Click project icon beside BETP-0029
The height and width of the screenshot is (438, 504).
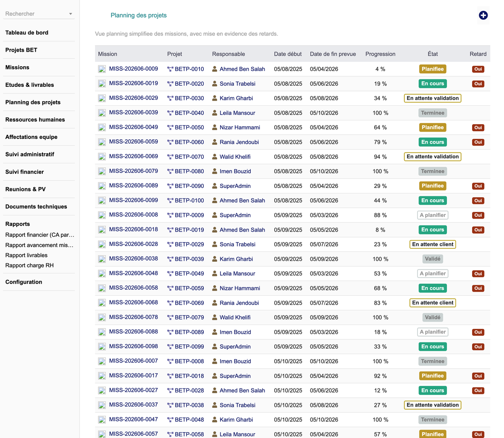tap(170, 245)
